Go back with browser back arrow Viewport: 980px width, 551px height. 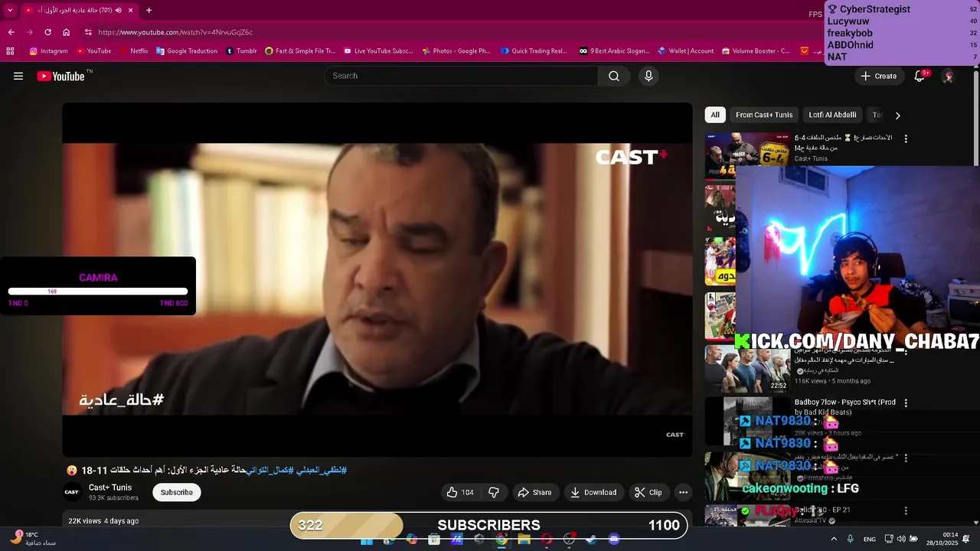pyautogui.click(x=11, y=32)
